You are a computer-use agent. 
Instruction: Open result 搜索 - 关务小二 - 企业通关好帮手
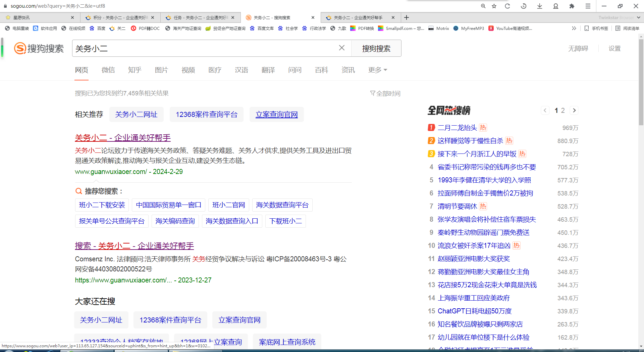coord(135,246)
